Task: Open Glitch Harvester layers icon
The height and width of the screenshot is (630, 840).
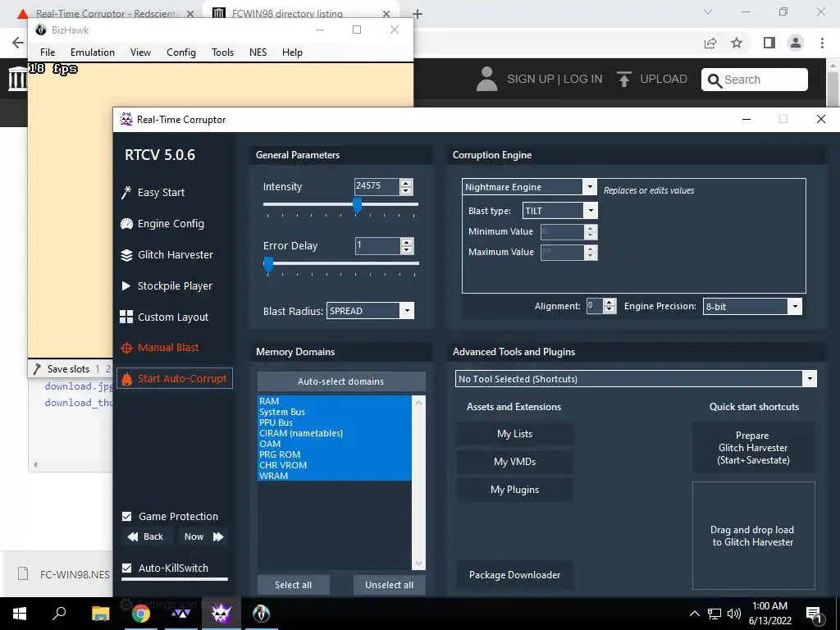Action: [x=126, y=255]
